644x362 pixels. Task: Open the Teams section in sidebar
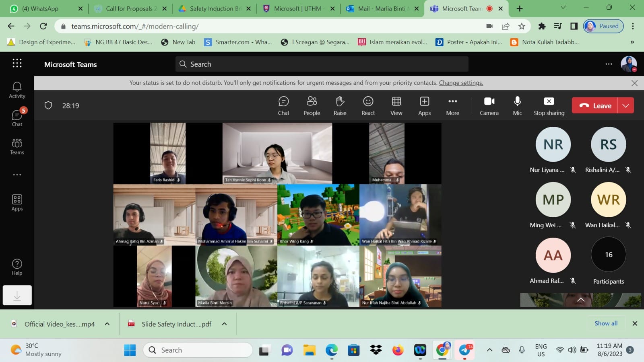pyautogui.click(x=17, y=146)
